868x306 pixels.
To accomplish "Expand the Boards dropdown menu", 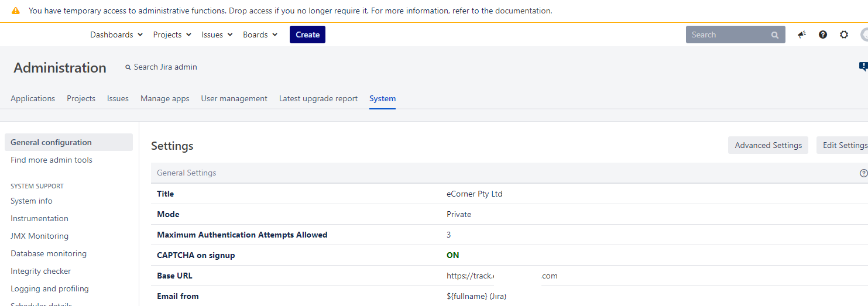I will pos(260,35).
